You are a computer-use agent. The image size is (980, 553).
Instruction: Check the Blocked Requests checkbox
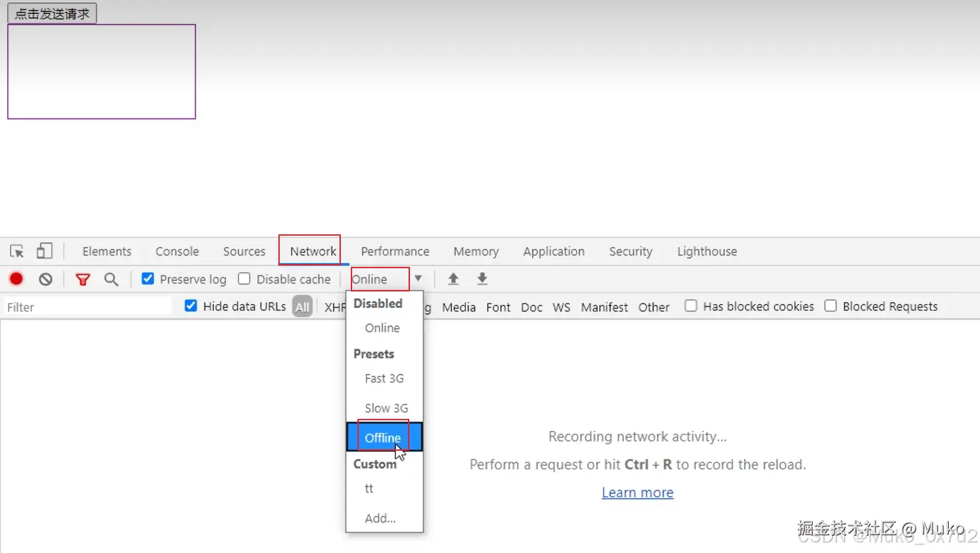[x=831, y=306]
